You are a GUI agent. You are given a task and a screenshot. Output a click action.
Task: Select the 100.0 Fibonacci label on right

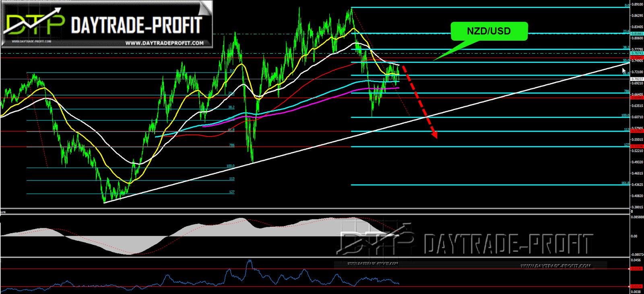[x=625, y=116]
